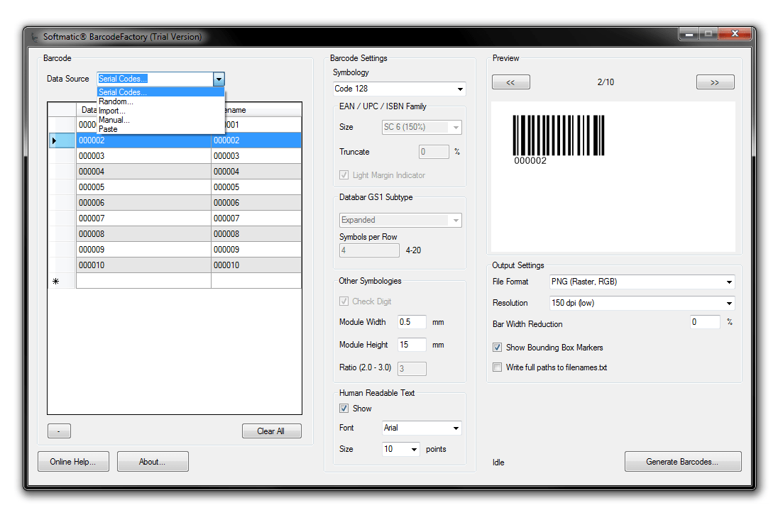Open the SC 6 (150%) size dropdown
This screenshot has height=532, width=778.
(422, 128)
